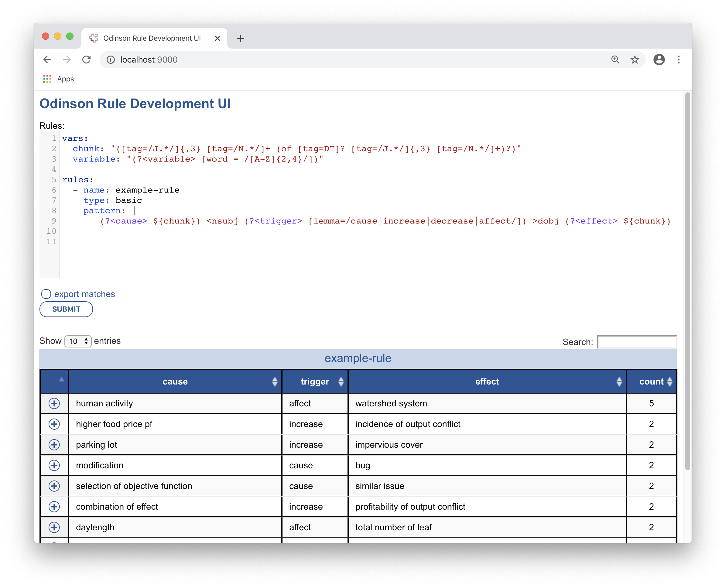The image size is (726, 588).
Task: Expand the human activity row details
Action: coord(54,403)
